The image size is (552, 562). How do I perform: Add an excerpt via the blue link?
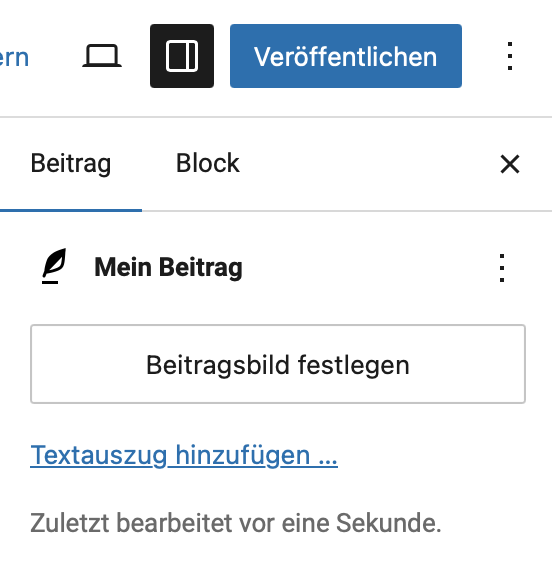click(184, 455)
